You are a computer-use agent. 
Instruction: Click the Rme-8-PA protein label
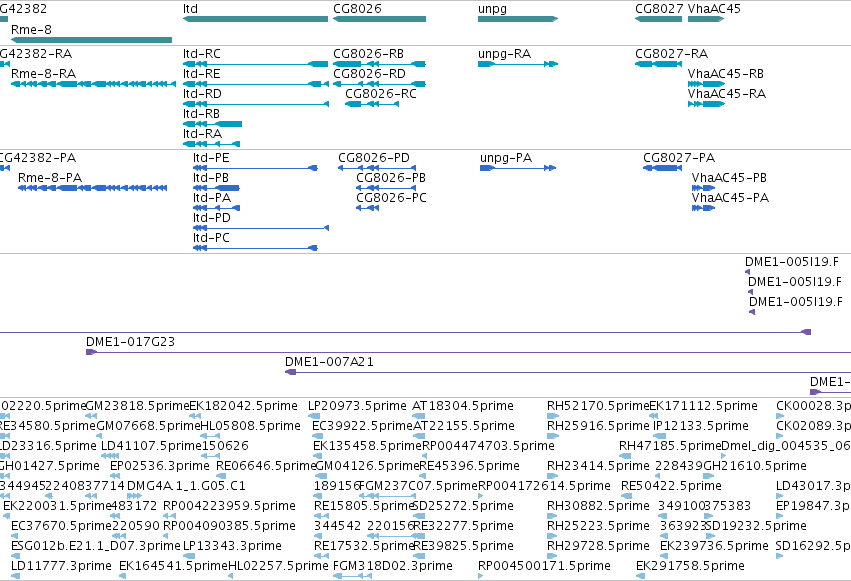tap(50, 178)
